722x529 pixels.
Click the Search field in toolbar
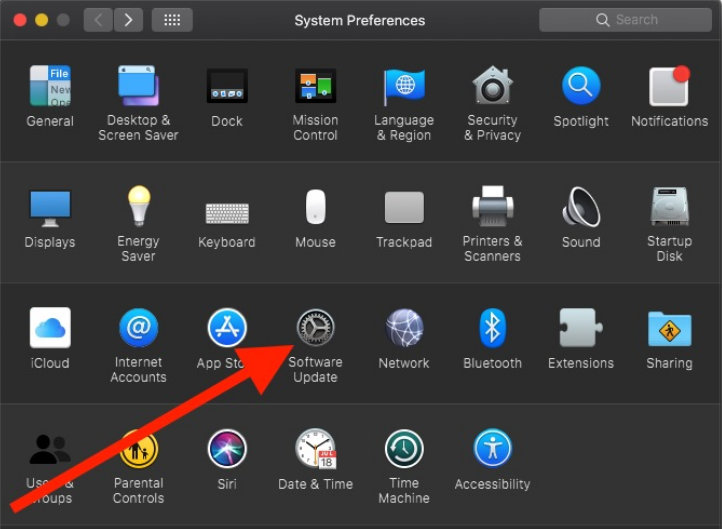(625, 20)
